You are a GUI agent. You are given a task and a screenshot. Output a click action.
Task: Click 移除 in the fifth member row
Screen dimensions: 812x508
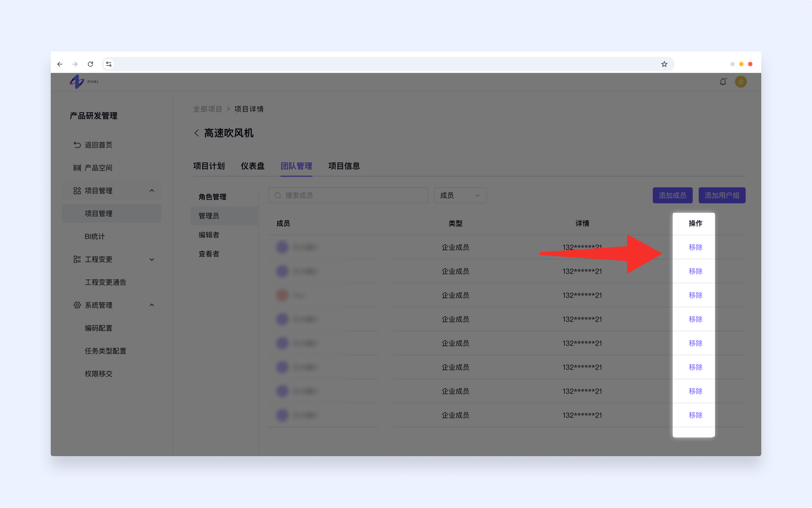tap(695, 343)
